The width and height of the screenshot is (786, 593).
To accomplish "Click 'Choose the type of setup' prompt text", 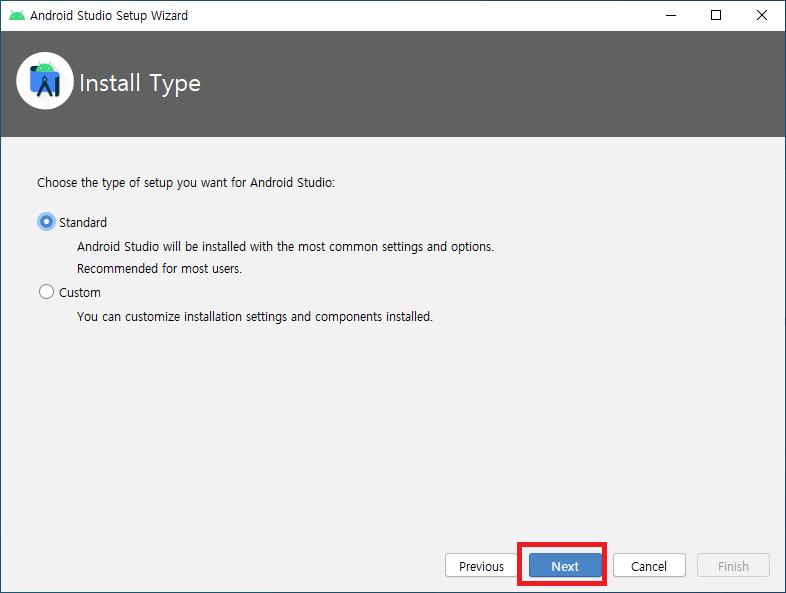I will pyautogui.click(x=186, y=182).
